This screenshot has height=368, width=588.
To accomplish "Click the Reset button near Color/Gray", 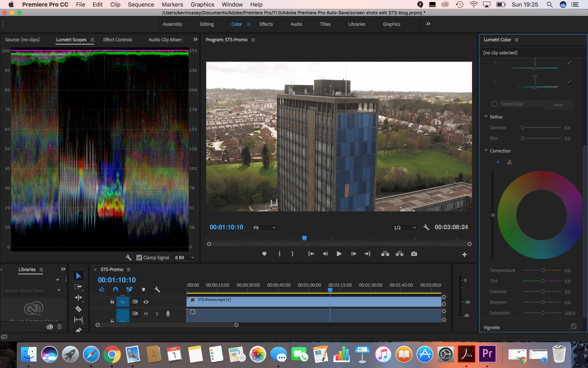I will 558,105.
